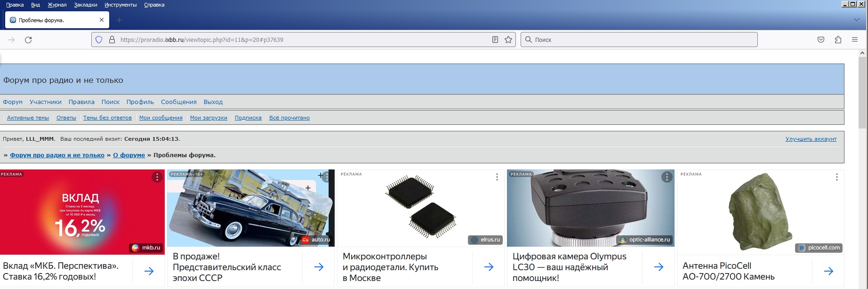The image size is (868, 289).
Task: Open the tracking protection shield icon
Action: [99, 40]
